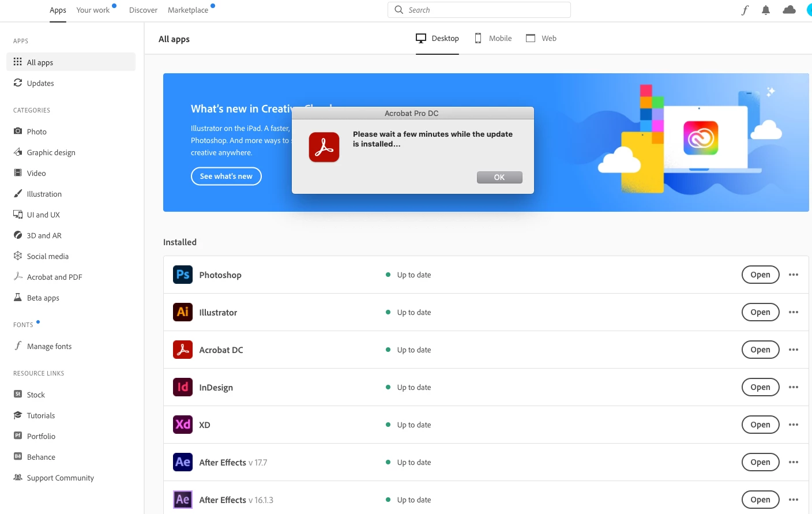Open more options for Illustrator
This screenshot has height=514, width=812.
click(x=794, y=312)
